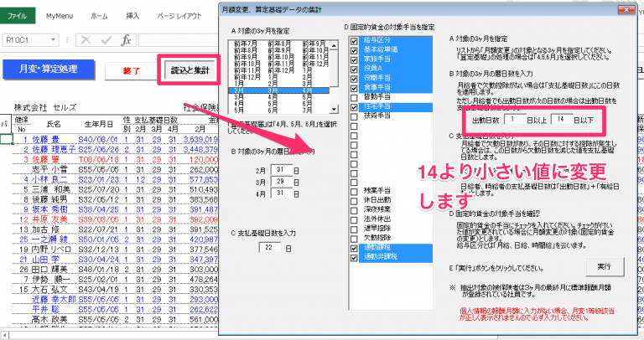
Task: Open the ページ レイアウト tab
Action: click(x=179, y=16)
